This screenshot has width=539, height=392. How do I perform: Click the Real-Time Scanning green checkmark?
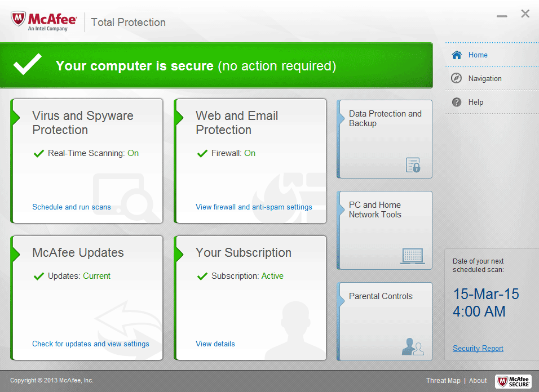[x=39, y=153]
